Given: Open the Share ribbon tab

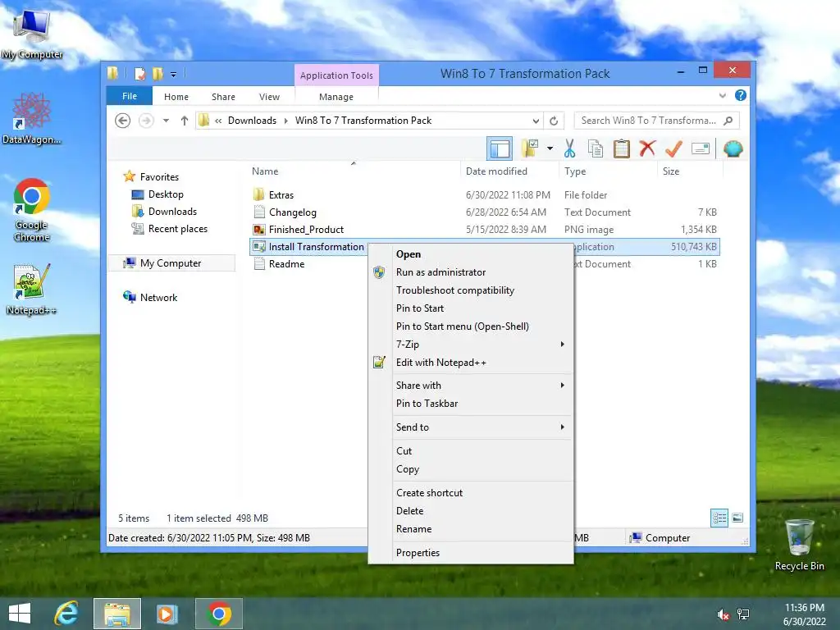Looking at the screenshot, I should [x=223, y=97].
